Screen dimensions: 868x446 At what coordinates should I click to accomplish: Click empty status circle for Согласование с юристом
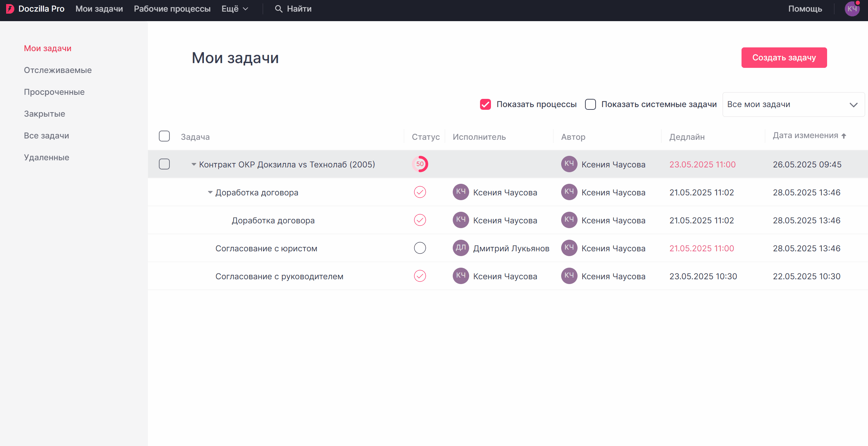(420, 248)
